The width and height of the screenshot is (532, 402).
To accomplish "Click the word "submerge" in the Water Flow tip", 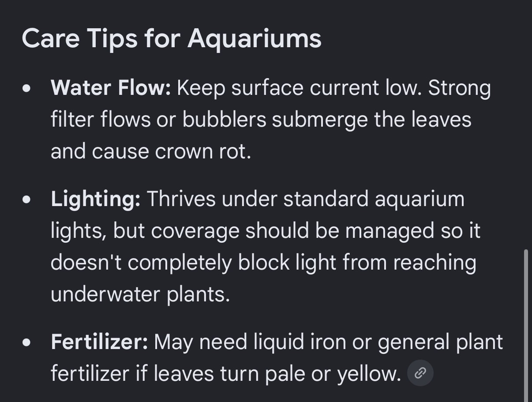I will coord(320,120).
